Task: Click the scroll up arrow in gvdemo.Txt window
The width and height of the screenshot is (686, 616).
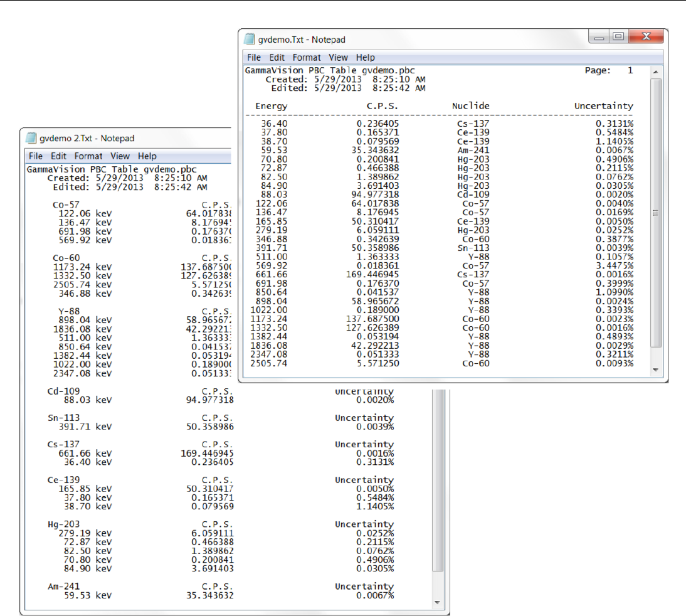Action: click(x=657, y=71)
